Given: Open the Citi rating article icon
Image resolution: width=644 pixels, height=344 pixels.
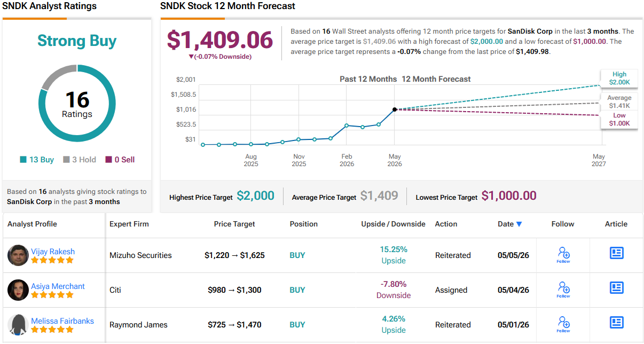Looking at the screenshot, I should click(616, 288).
